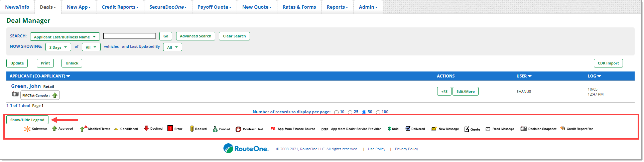Click the Conditioned yellow triangle legend icon
644x162 pixels.
coord(116,129)
